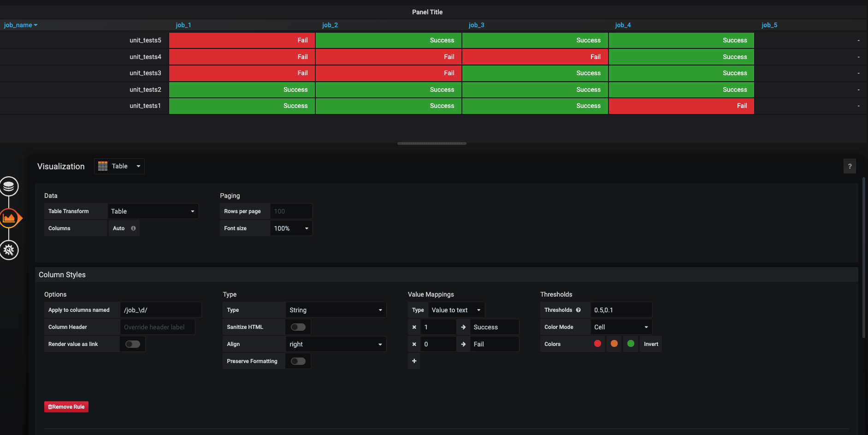
Task: Click the unit_tests3 row label
Action: [145, 73]
